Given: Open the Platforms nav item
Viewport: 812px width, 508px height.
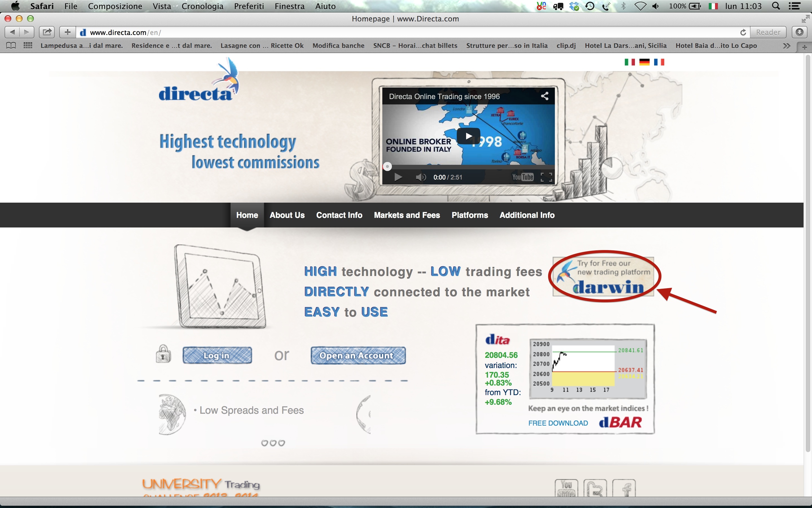Looking at the screenshot, I should (x=470, y=215).
